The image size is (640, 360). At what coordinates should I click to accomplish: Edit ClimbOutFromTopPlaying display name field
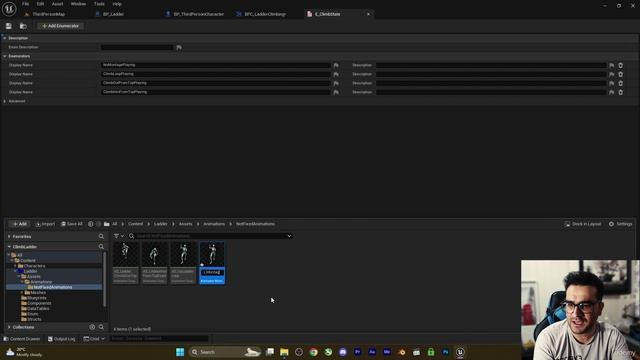pos(216,83)
